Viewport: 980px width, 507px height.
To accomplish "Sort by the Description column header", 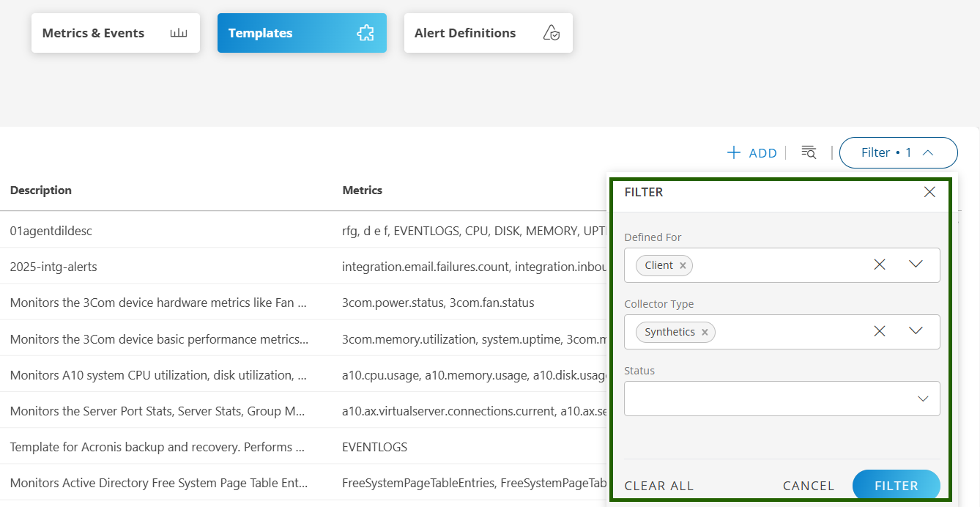I will click(x=41, y=190).
